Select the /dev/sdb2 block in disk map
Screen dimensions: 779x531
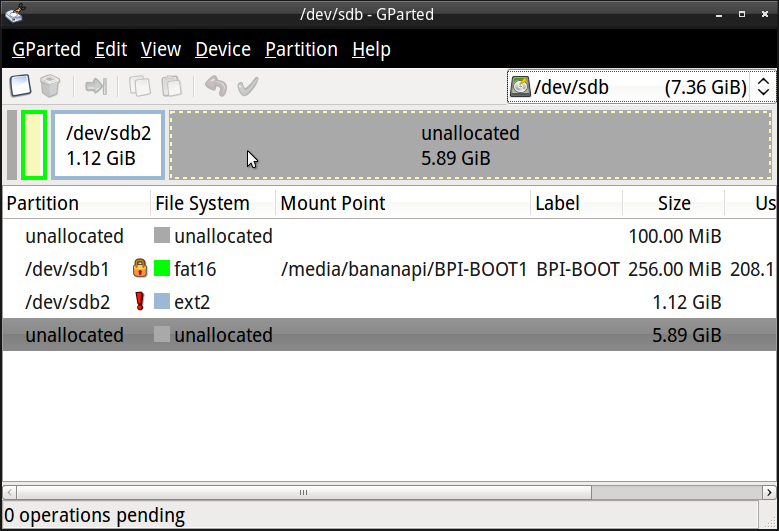[108, 145]
